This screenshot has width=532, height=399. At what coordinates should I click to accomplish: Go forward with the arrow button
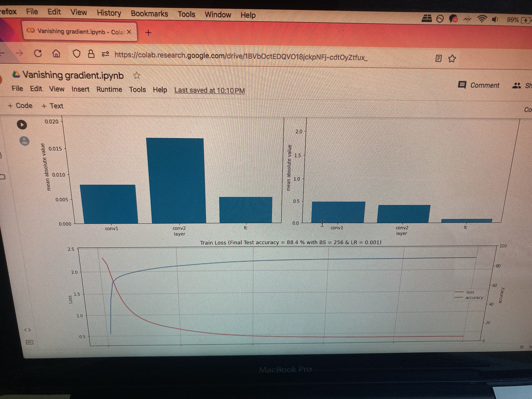tap(19, 53)
